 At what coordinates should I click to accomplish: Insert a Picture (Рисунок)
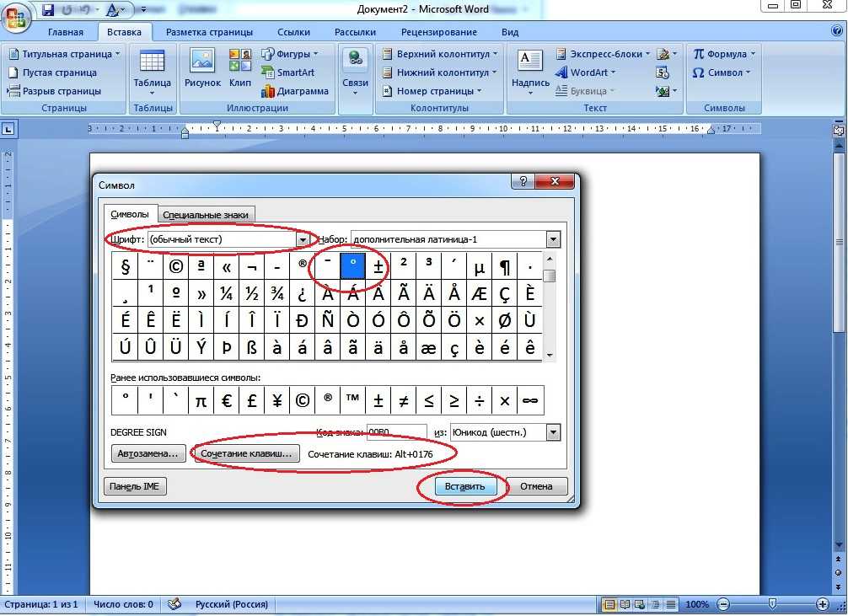(202, 68)
